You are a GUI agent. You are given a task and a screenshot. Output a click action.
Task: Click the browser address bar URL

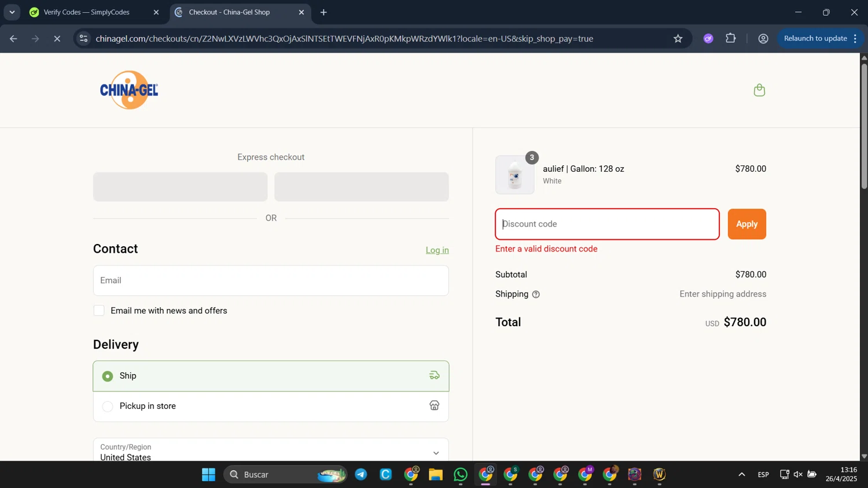[344, 39]
